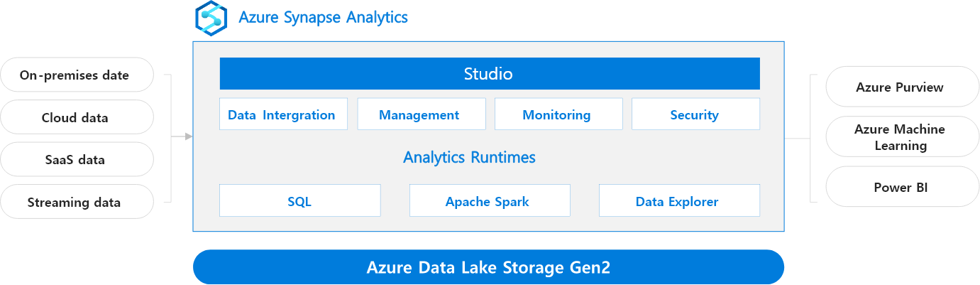980x285 pixels.
Task: Open the Data Intergration box
Action: click(x=283, y=114)
